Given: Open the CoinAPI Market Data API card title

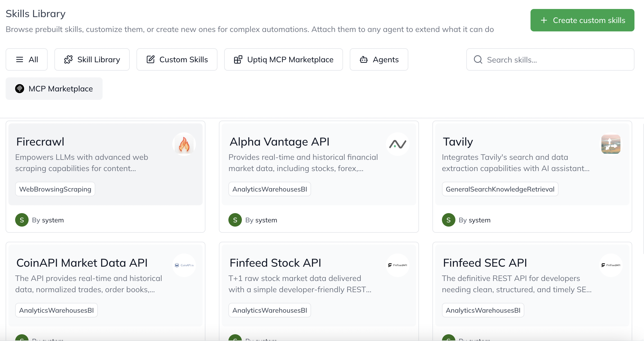Looking at the screenshot, I should click(x=82, y=263).
